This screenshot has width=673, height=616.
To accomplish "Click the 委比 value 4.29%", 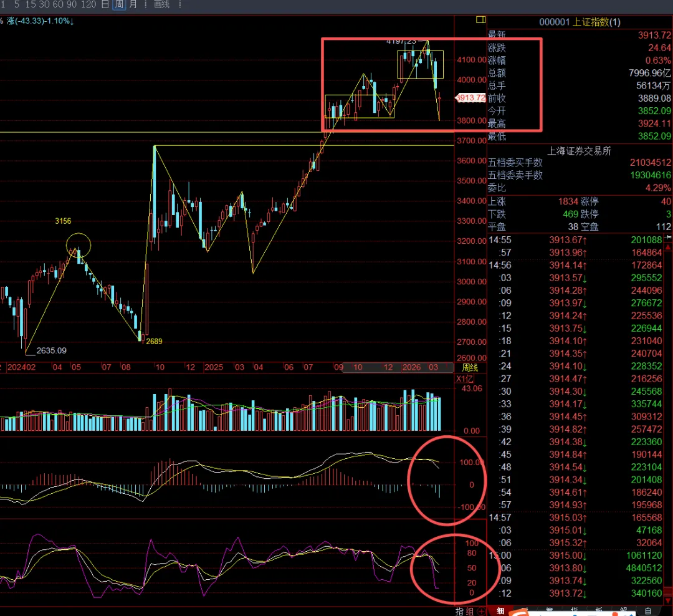I will coord(659,188).
